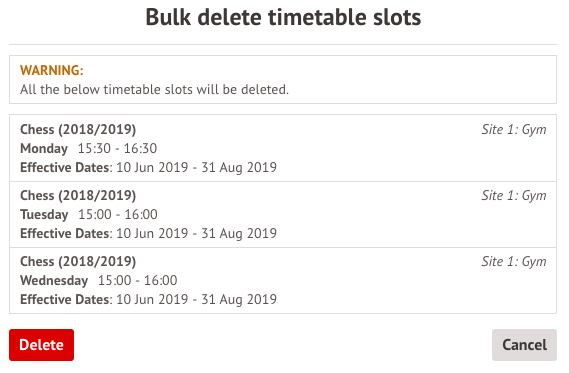The width and height of the screenshot is (569, 373).
Task: Click the Monday day label
Action: point(44,149)
